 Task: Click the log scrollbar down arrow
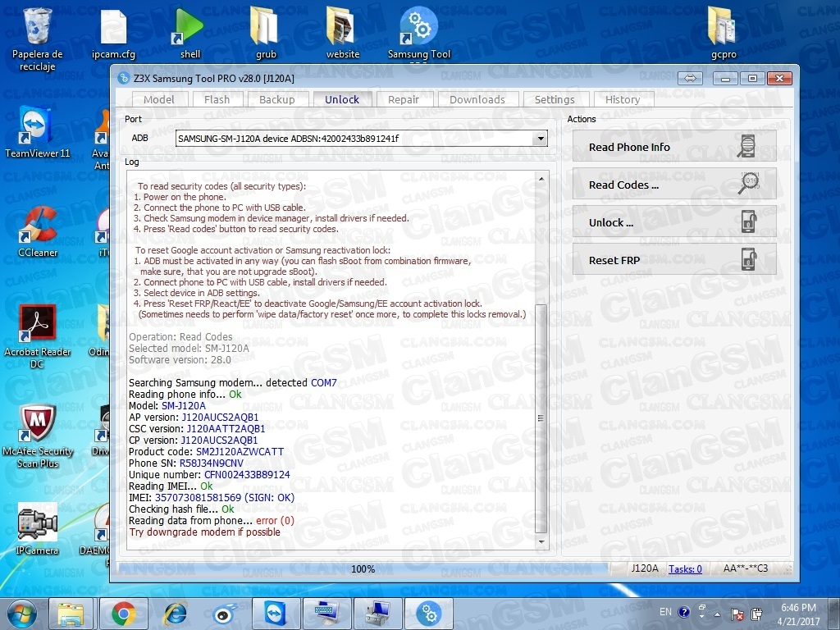541,542
